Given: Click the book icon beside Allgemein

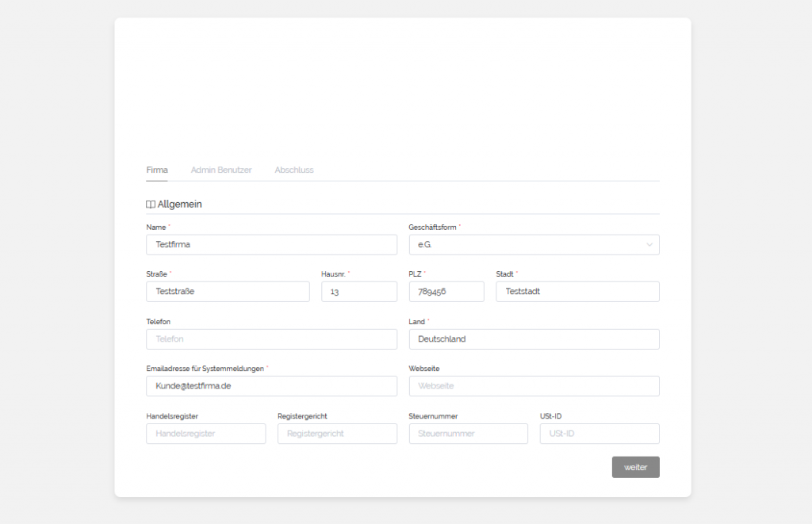Looking at the screenshot, I should pyautogui.click(x=151, y=205).
